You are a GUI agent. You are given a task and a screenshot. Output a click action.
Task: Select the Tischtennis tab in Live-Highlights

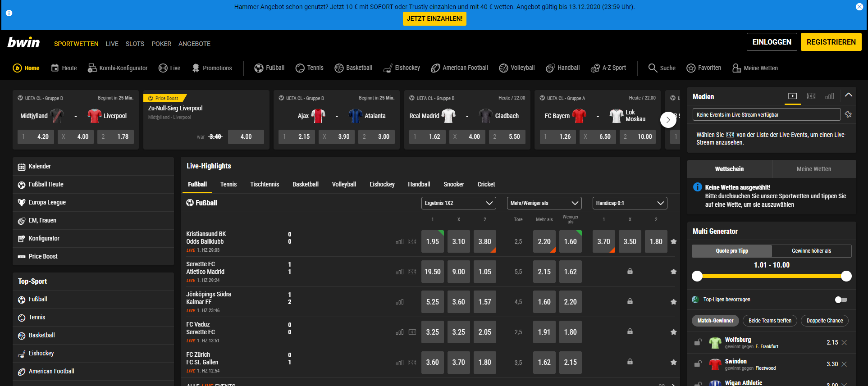[x=265, y=184]
